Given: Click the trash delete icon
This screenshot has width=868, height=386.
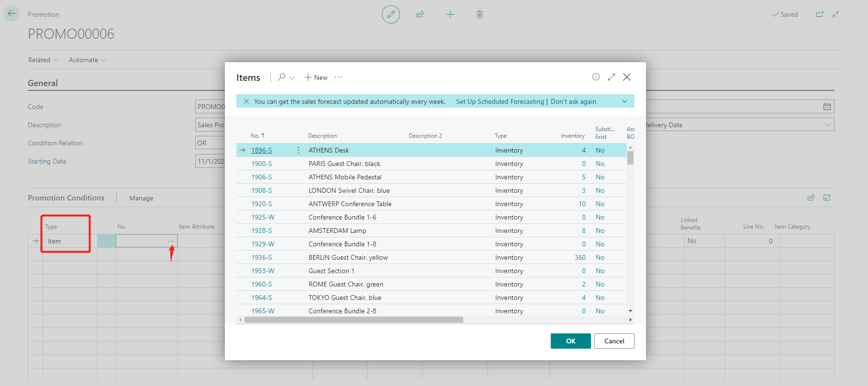Looking at the screenshot, I should point(479,14).
